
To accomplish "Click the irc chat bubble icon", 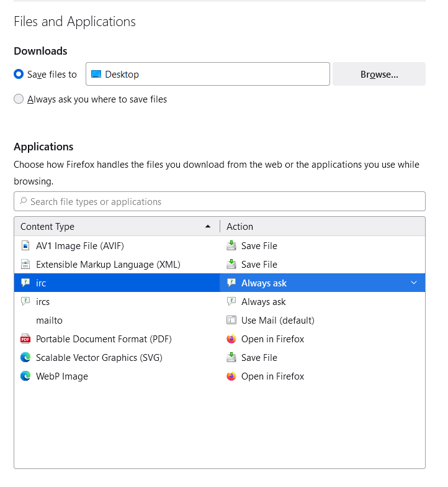I will pos(25,283).
